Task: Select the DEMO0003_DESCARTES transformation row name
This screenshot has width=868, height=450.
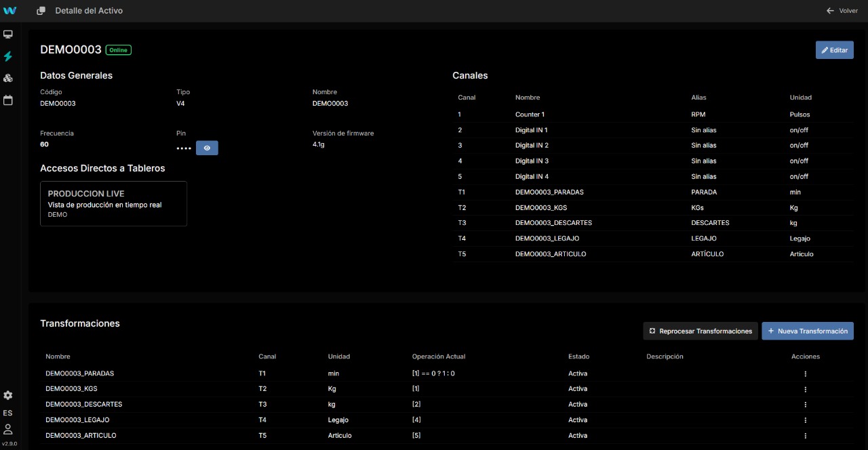Action: [83, 405]
